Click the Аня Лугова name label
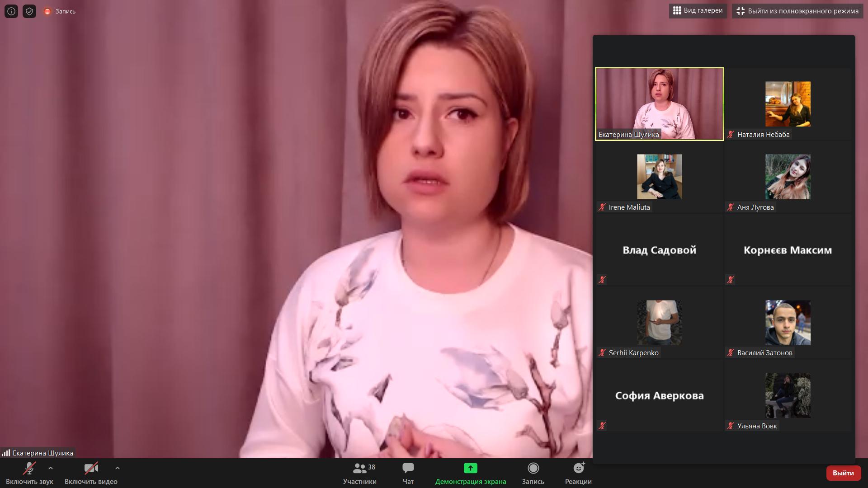Screen dimensions: 868x488 [755, 207]
